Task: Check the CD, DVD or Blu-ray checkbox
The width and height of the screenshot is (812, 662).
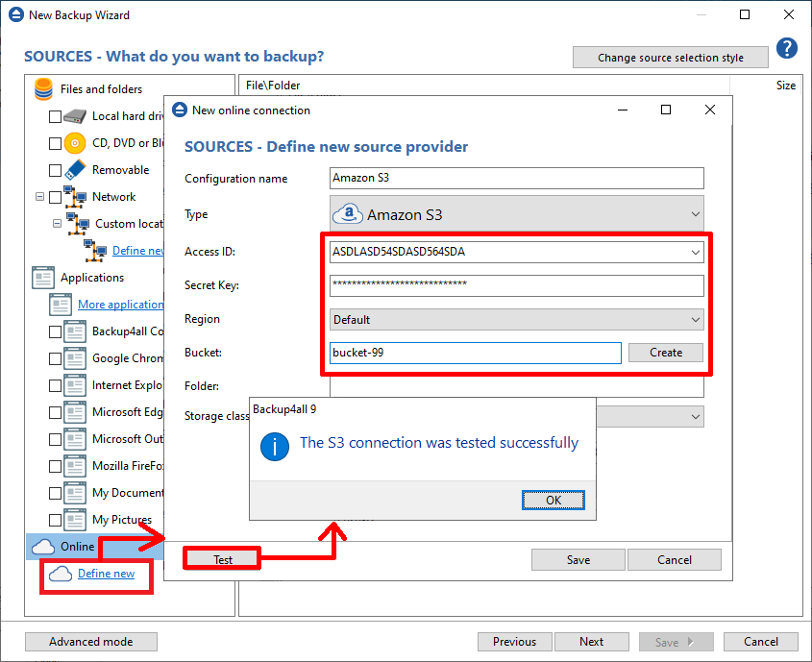Action: (55, 143)
